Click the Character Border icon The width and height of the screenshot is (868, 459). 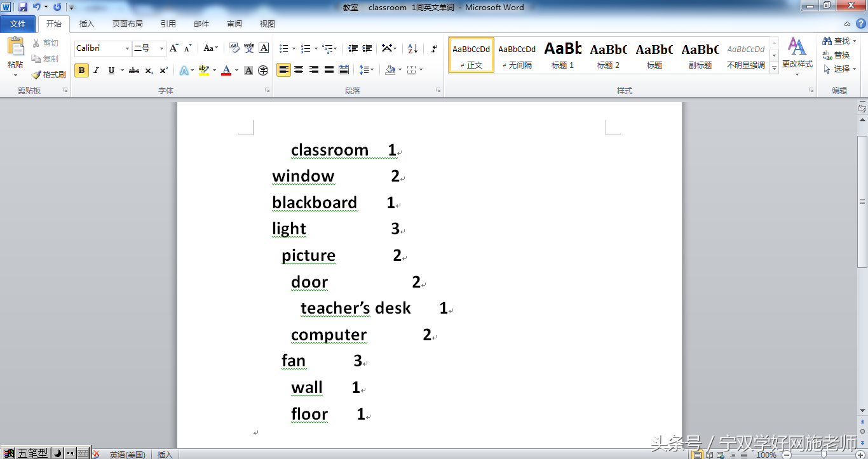click(264, 48)
